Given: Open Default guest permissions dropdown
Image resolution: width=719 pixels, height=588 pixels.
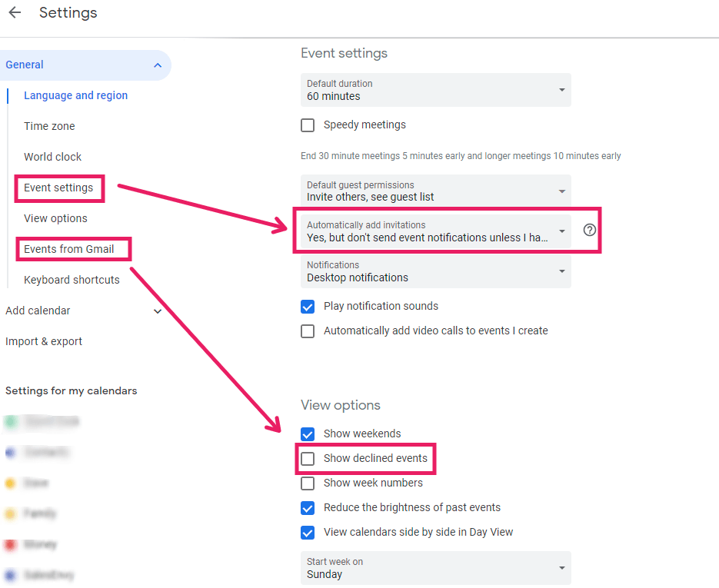Looking at the screenshot, I should click(x=435, y=191).
